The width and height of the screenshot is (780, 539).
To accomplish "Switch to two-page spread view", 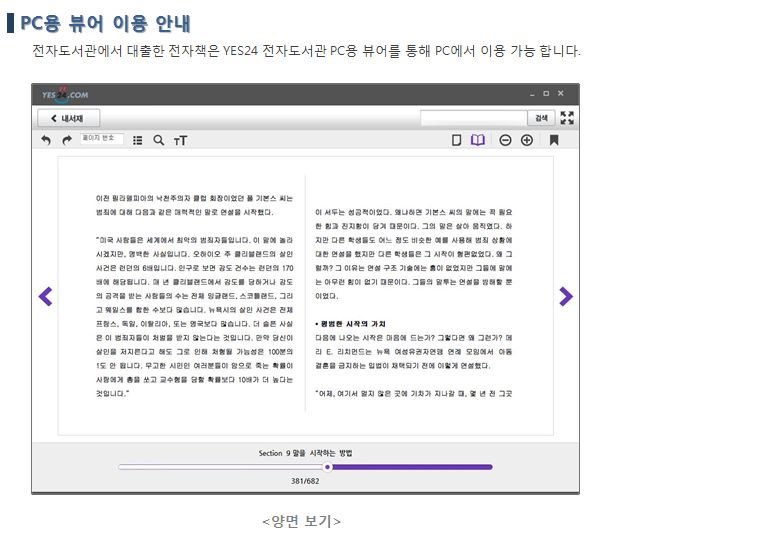I will point(478,140).
